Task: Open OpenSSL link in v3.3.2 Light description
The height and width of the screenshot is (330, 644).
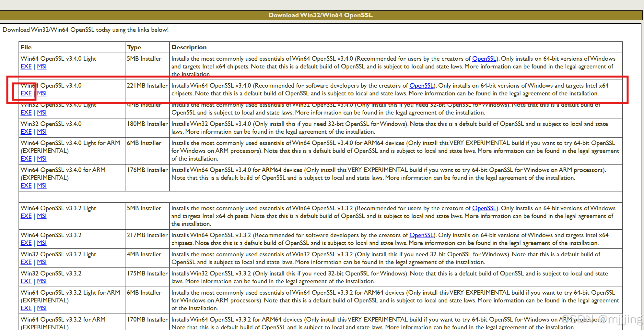Action: 484,208
